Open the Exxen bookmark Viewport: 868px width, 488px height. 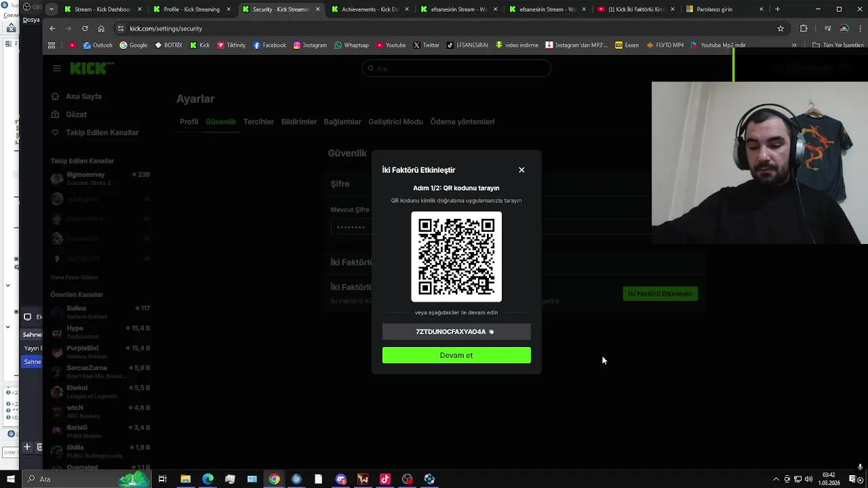pos(627,45)
